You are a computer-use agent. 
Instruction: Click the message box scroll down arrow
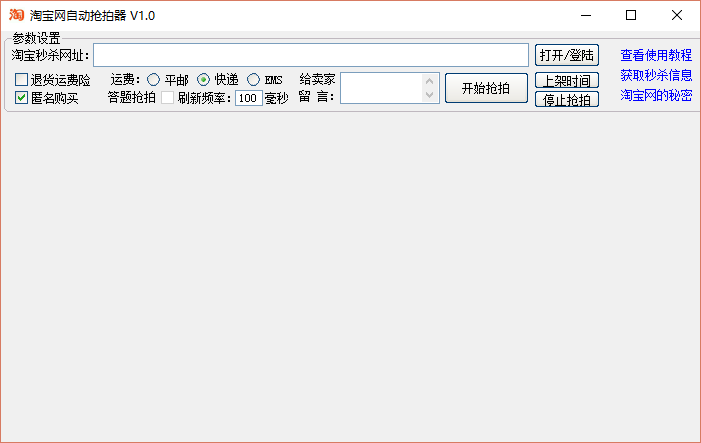430,95
